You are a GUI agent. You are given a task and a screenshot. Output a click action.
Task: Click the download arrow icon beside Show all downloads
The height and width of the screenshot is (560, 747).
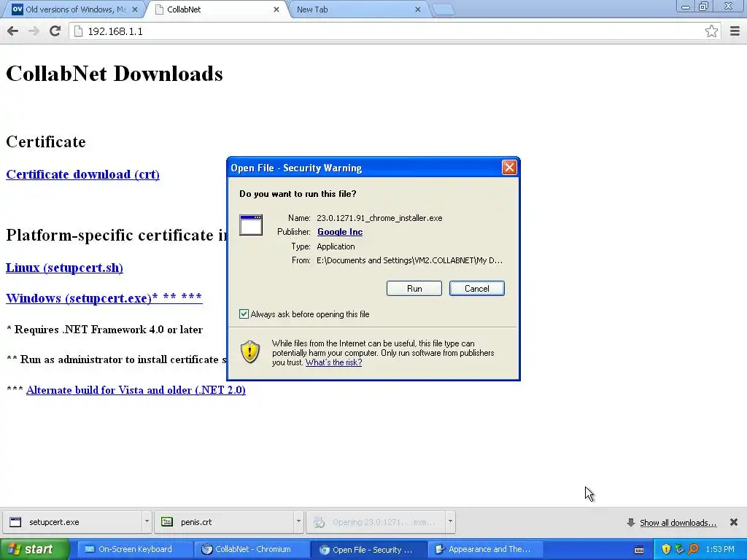[631, 522]
